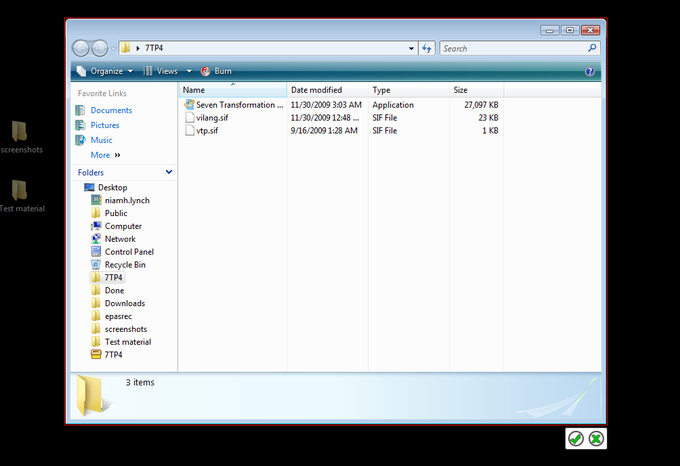Open the Views dropdown arrow
The image size is (680, 466).
click(x=189, y=71)
